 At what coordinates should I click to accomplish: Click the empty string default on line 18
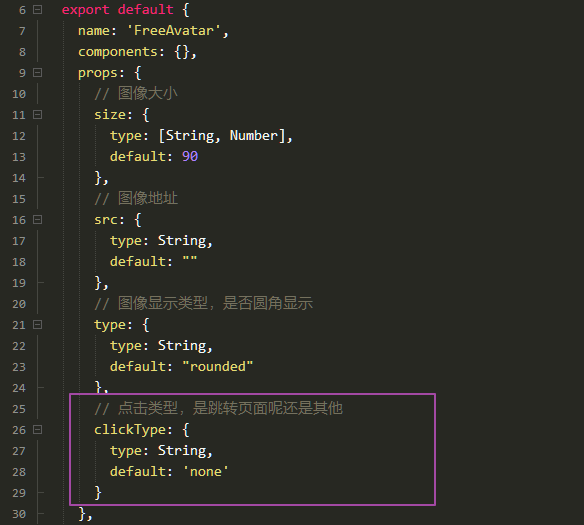(x=190, y=259)
